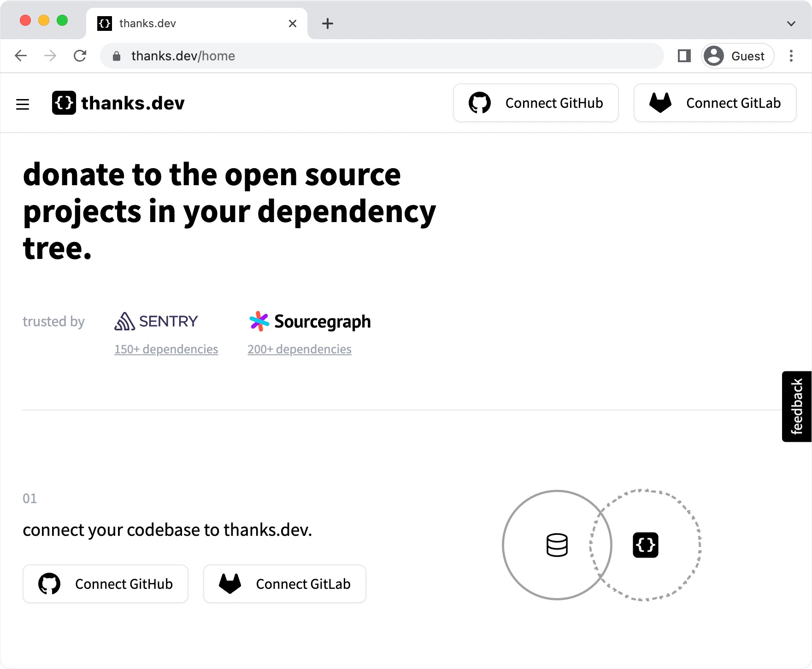Click the page reload control
Viewport: 812px width, 669px height.
tap(80, 56)
